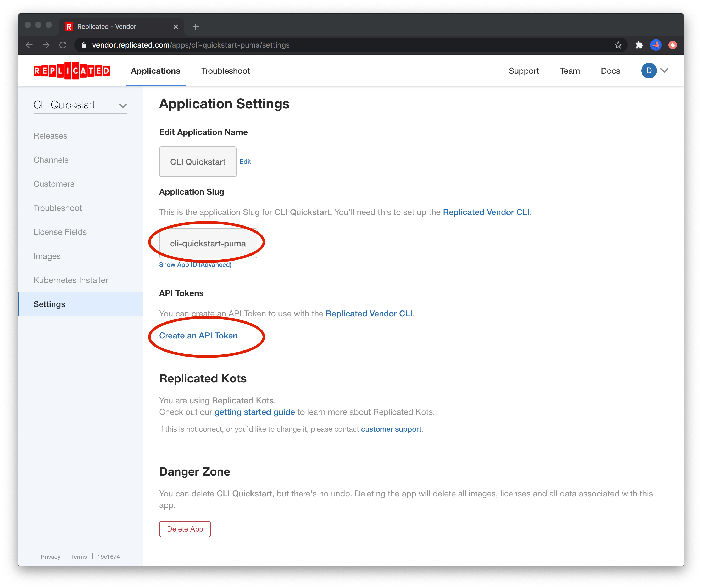Open a new browser tab
702x588 pixels.
click(196, 27)
